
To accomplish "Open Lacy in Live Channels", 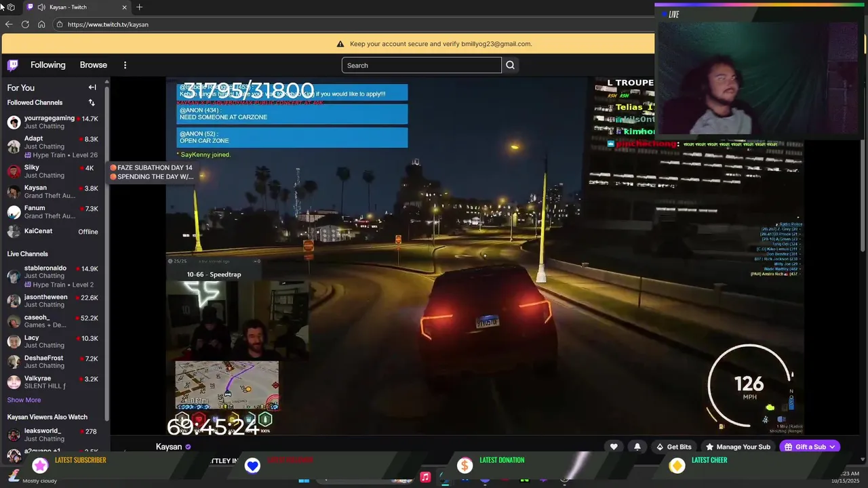I will click(54, 341).
